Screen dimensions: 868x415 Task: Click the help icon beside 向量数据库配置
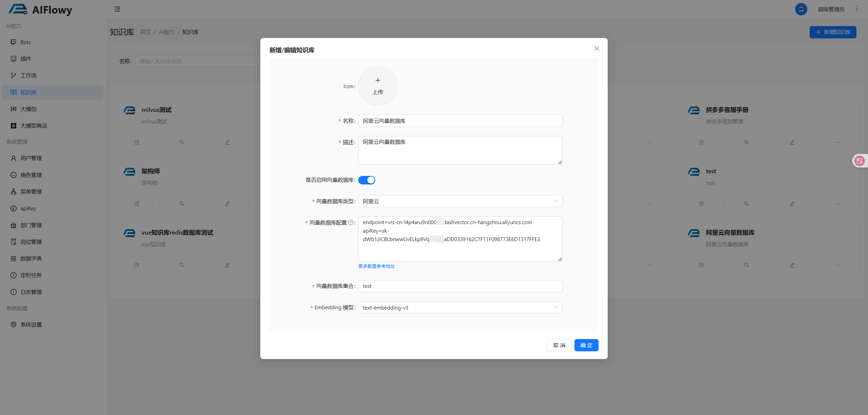coord(351,222)
